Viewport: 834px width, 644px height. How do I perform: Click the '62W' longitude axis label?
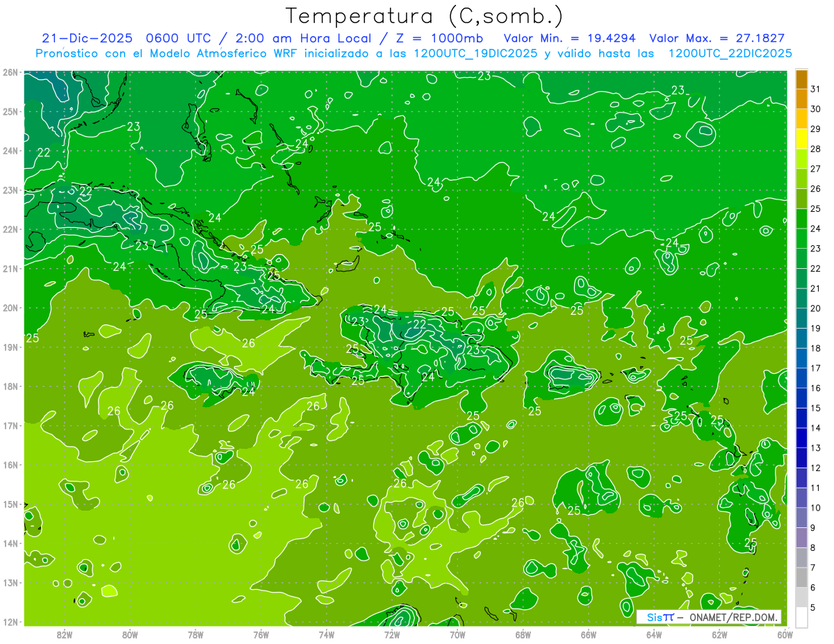pyautogui.click(x=719, y=634)
